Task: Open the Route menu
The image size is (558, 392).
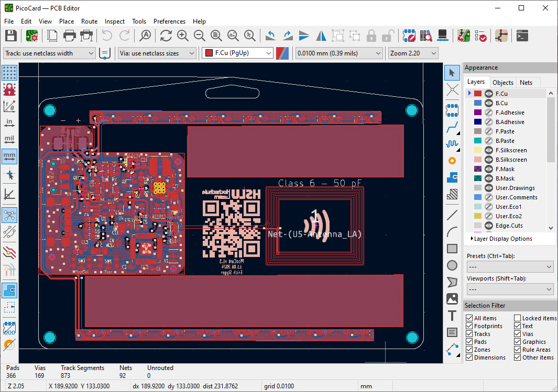Action: click(89, 21)
